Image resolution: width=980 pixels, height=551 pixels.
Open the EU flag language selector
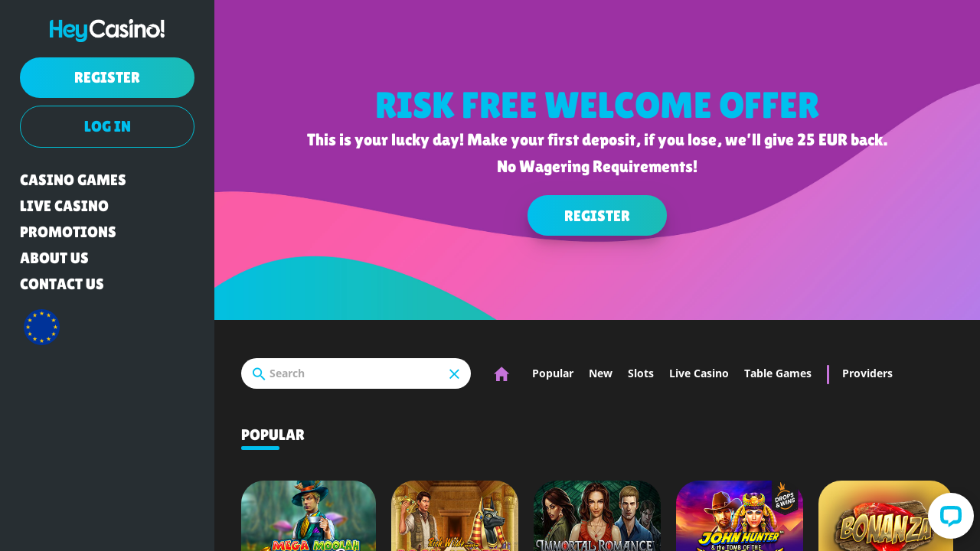pos(41,328)
